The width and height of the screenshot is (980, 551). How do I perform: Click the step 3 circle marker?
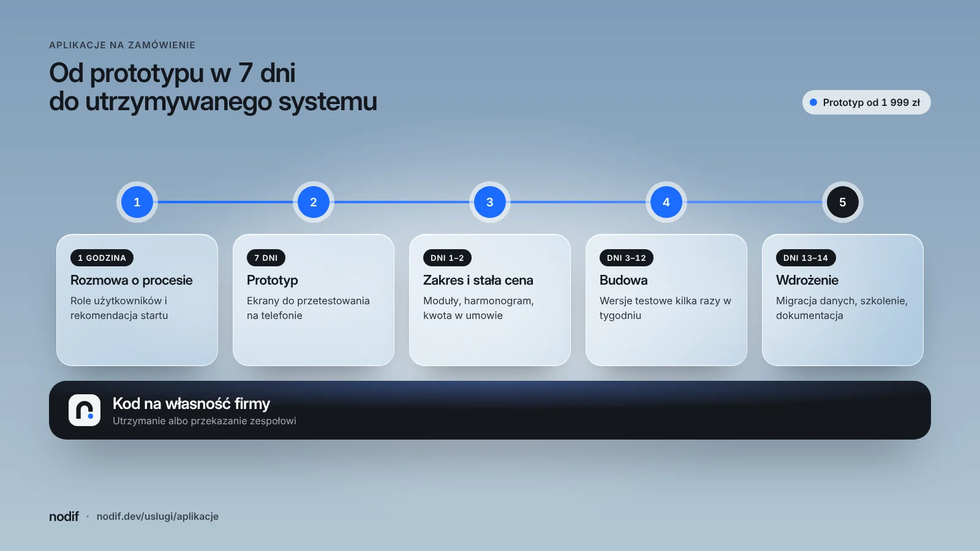pos(490,202)
